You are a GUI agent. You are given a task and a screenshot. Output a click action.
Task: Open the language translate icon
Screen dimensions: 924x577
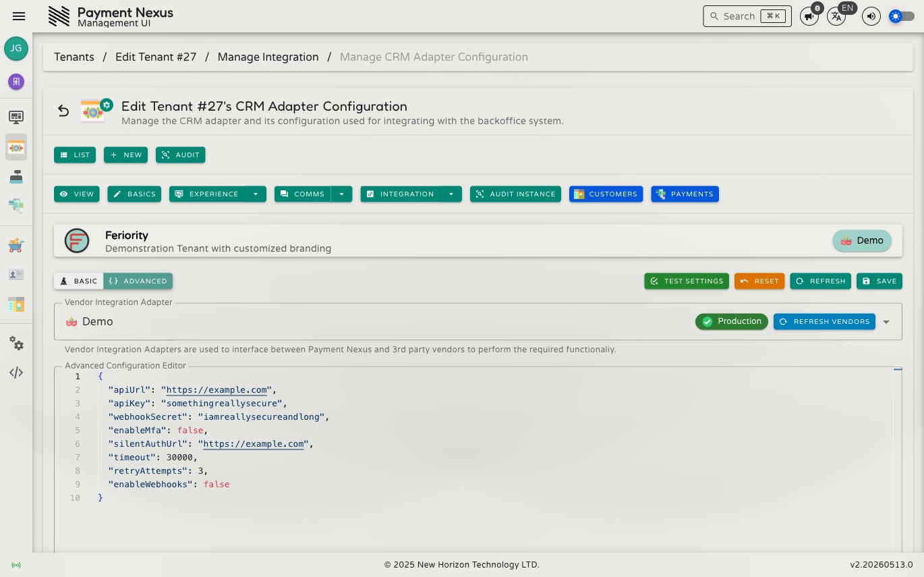tap(836, 16)
